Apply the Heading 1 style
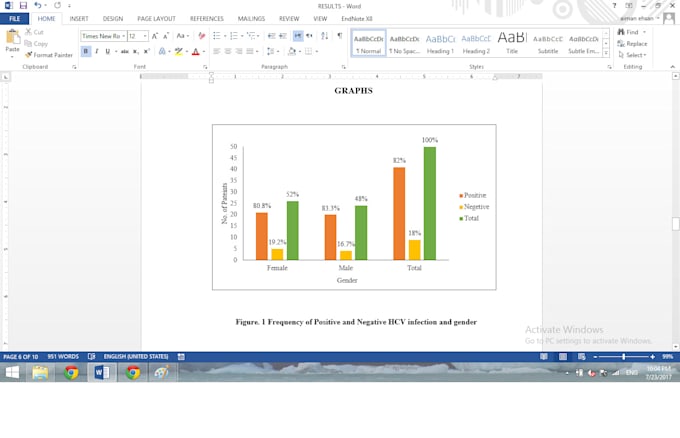 (440, 43)
